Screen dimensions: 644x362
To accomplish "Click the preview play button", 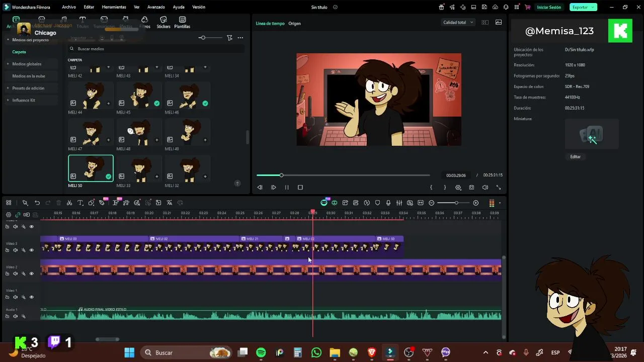I will point(273,188).
